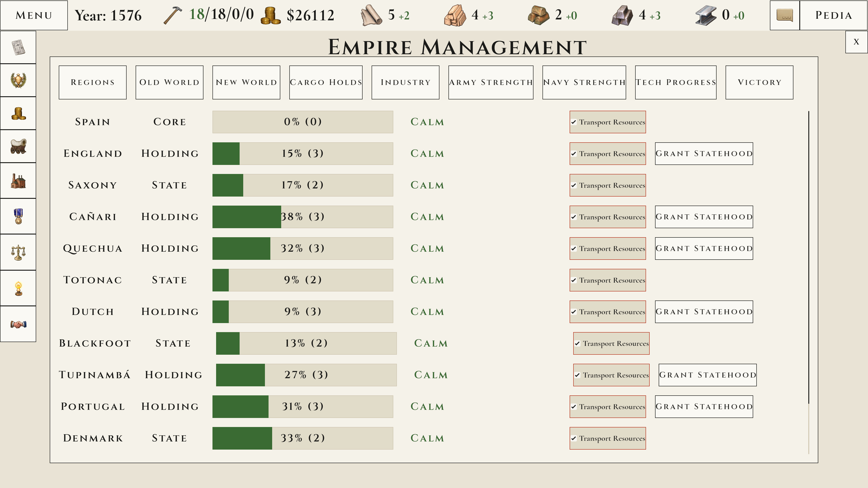Click the Calm status for Totonac
This screenshot has height=488, width=868.
tap(427, 280)
